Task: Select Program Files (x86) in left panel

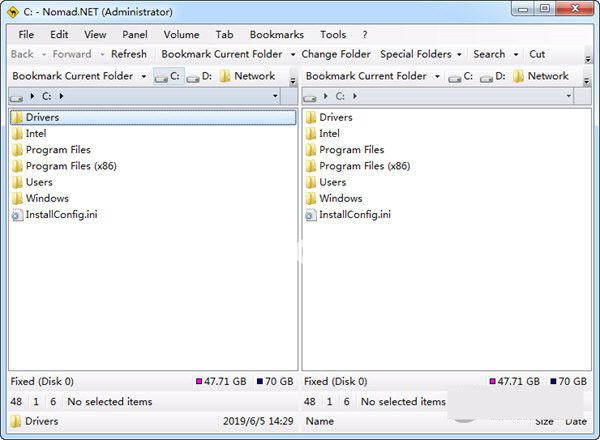Action: (x=64, y=166)
